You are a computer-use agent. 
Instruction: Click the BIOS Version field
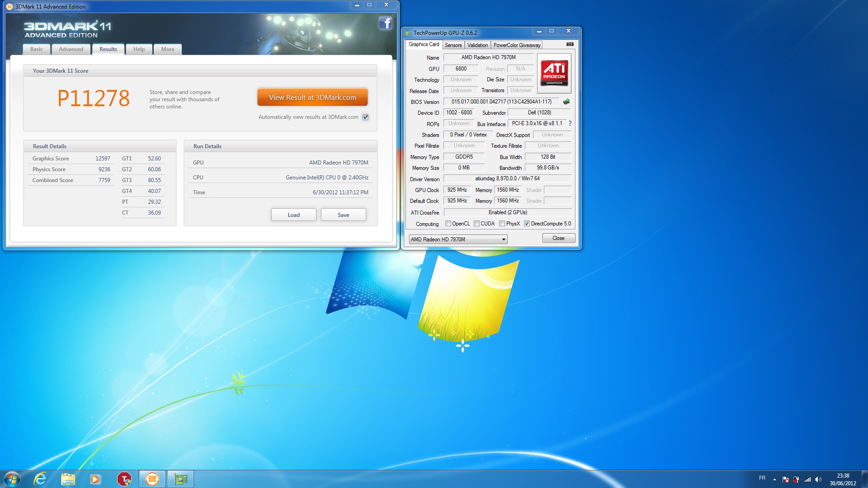click(x=501, y=102)
